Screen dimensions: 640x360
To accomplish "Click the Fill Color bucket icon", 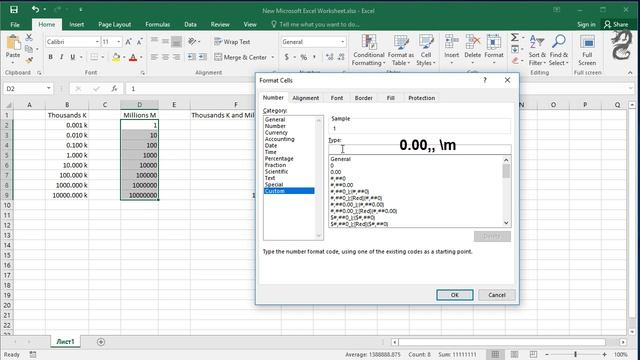I will [x=116, y=57].
